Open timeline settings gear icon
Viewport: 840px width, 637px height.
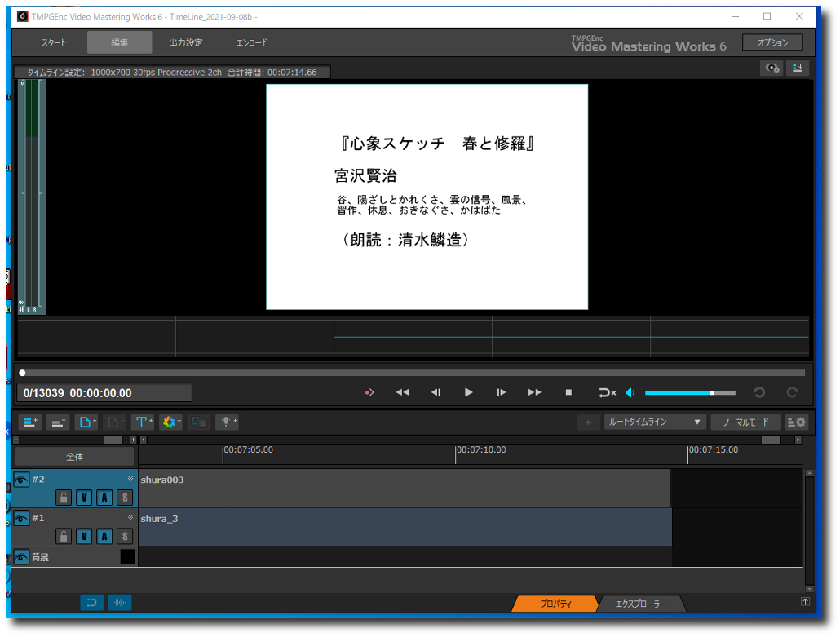(x=795, y=422)
